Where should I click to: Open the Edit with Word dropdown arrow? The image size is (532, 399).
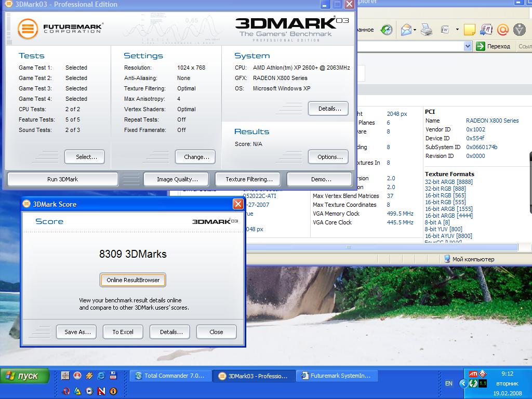click(457, 30)
